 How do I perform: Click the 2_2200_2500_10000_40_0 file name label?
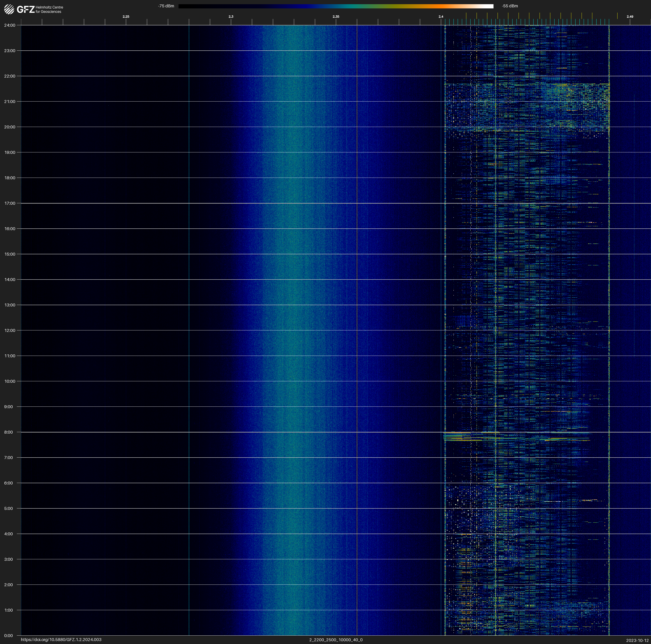coord(336,640)
